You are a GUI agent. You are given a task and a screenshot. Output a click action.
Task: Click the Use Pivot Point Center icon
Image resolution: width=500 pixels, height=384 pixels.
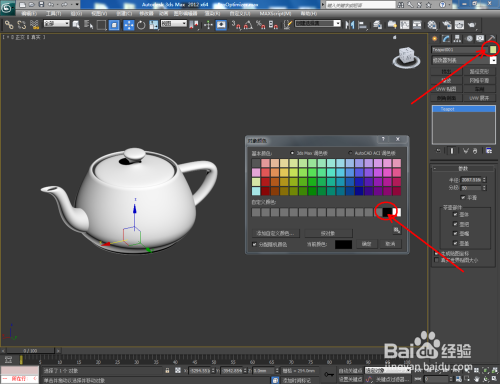coord(194,25)
